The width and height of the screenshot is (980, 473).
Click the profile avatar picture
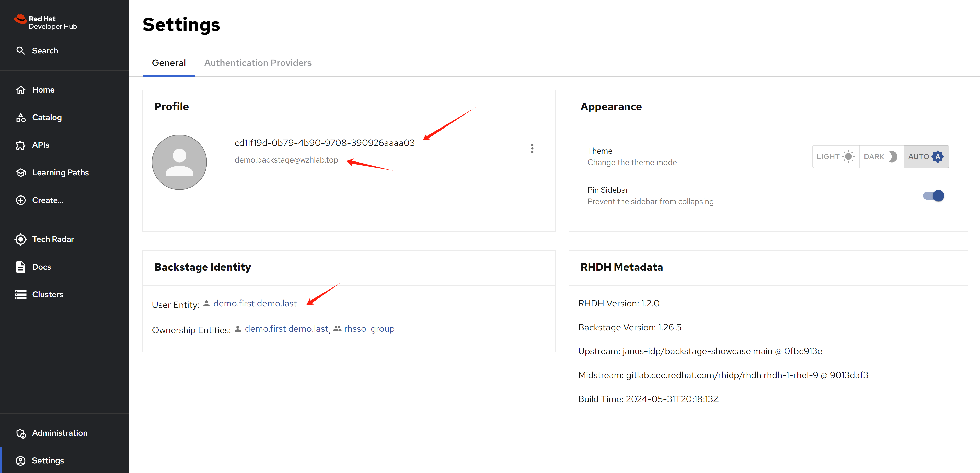(x=179, y=162)
